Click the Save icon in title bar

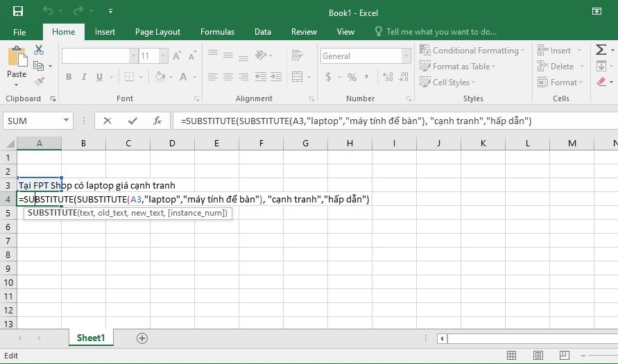point(18,11)
